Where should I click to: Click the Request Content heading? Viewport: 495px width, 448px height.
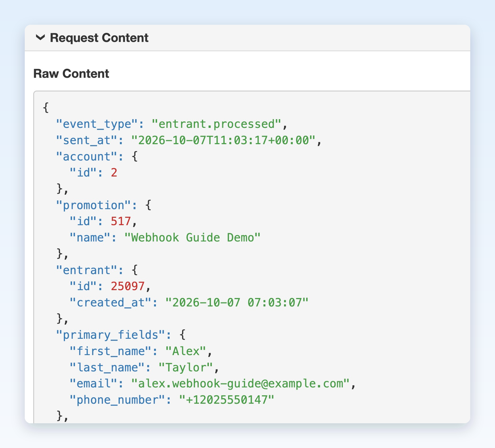(99, 38)
